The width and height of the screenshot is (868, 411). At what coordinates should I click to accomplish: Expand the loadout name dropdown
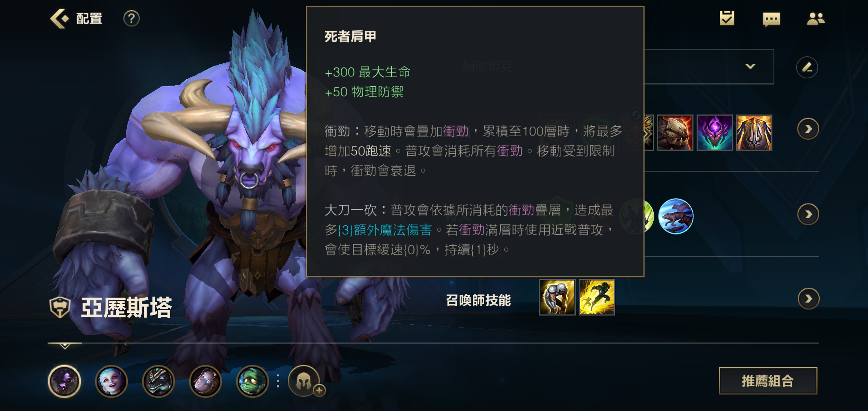coord(750,66)
